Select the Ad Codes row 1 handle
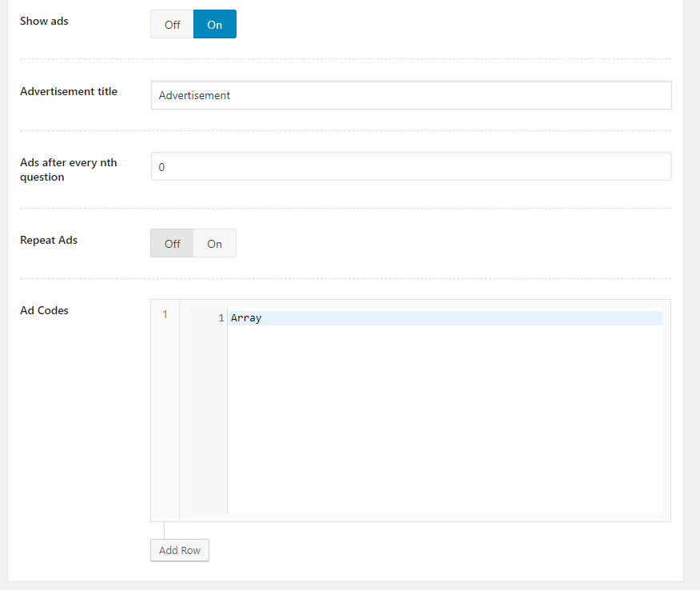Screen dimensions: 700x590 pos(165,315)
